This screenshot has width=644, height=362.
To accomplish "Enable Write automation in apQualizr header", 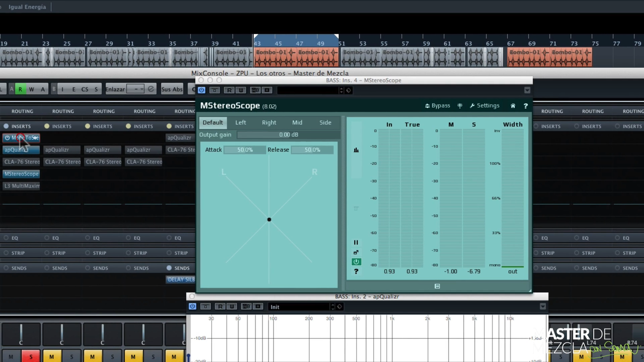I will 231,307.
